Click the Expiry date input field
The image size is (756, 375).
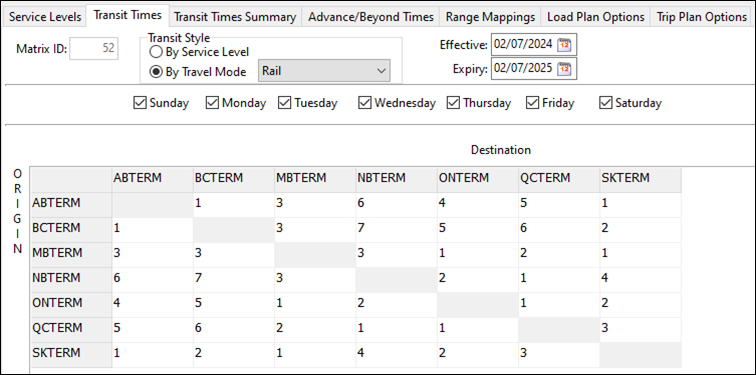pos(524,69)
